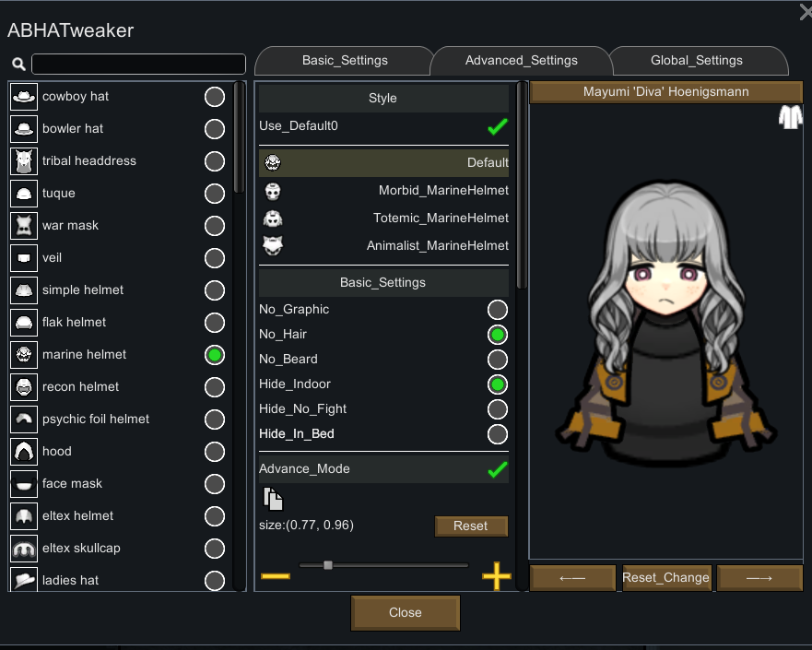
Task: Disable Hide_Indoor option
Action: coord(498,384)
